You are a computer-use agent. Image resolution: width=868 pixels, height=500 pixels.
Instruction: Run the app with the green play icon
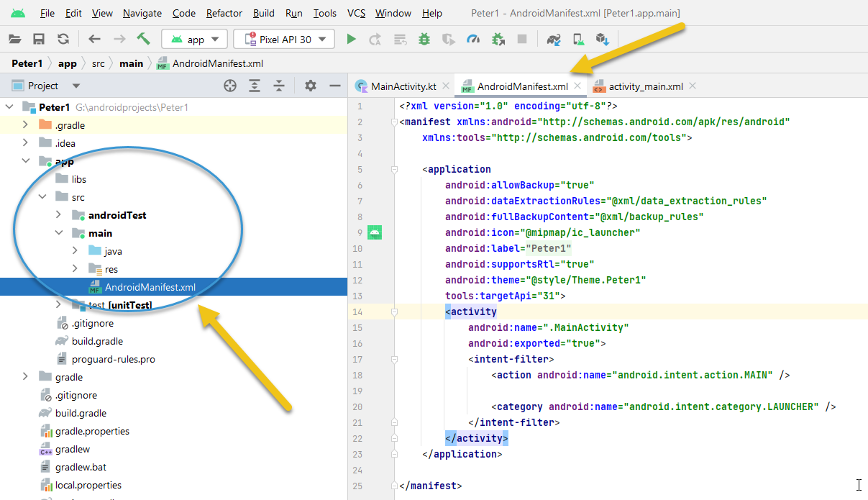(x=351, y=40)
